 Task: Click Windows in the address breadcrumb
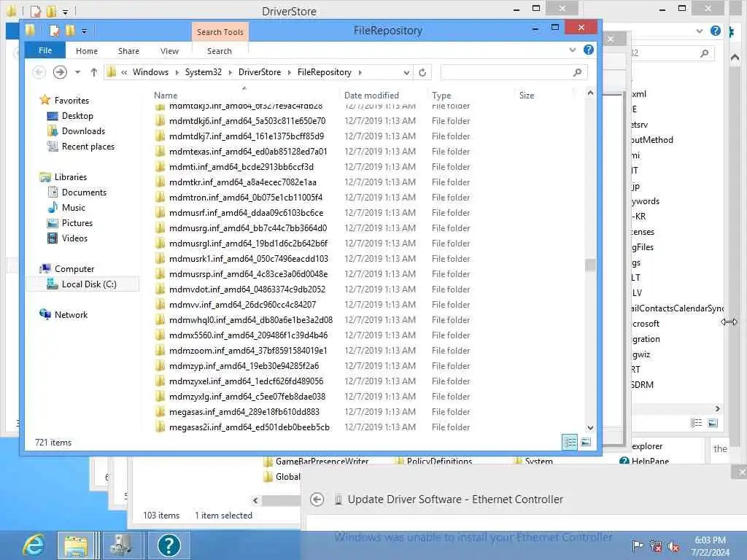tap(150, 72)
